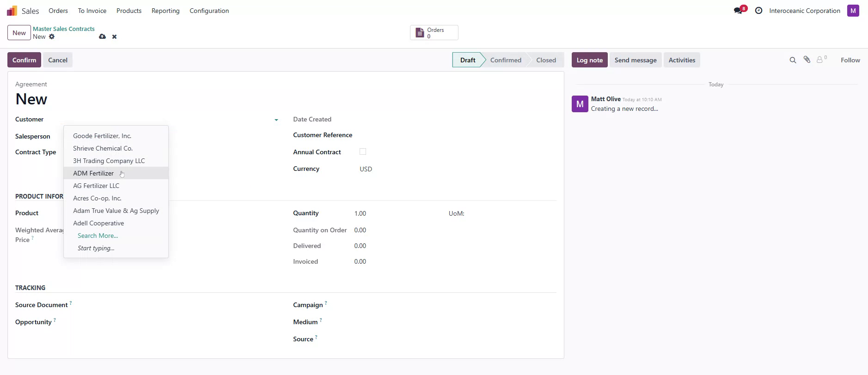Pick Acres Co-op, Inc. from list
The image size is (868, 375).
click(x=116, y=198)
